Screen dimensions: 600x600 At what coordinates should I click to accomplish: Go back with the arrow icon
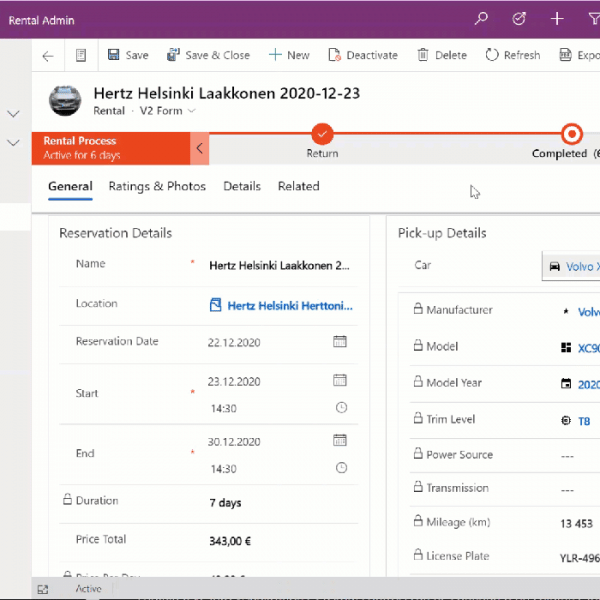[48, 56]
